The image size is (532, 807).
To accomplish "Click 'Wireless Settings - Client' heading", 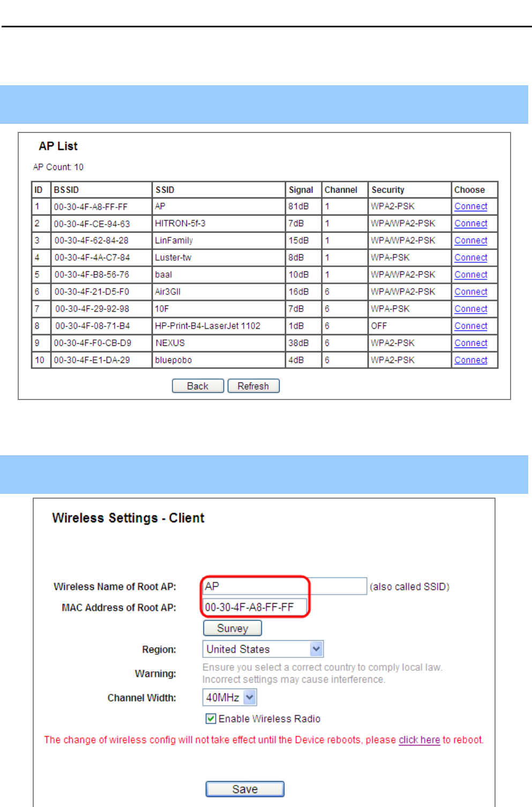I will click(128, 518).
